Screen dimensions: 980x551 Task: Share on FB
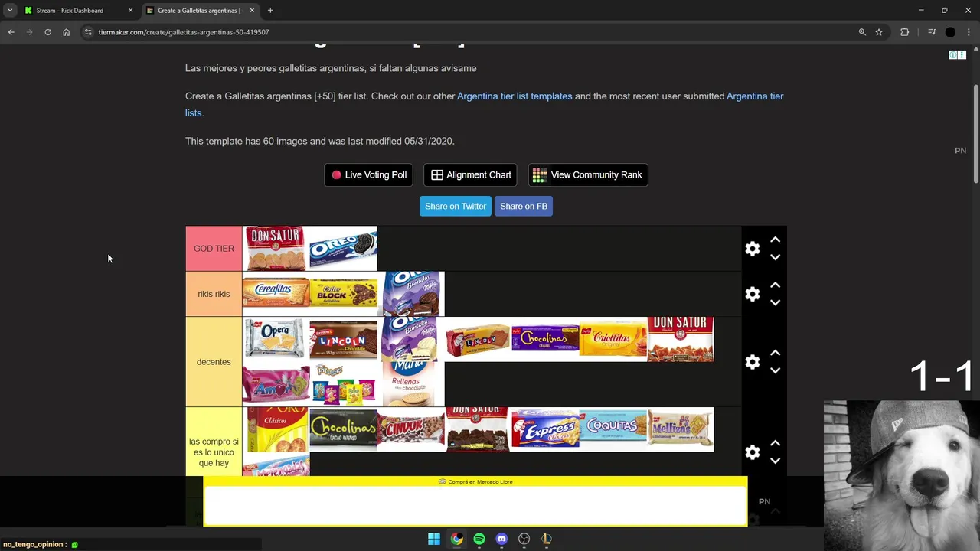click(524, 206)
